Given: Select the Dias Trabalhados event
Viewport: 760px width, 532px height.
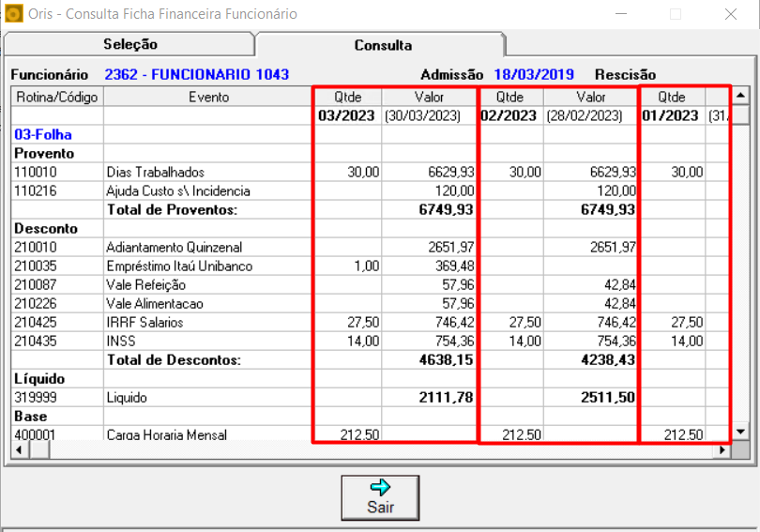Looking at the screenshot, I should click(x=156, y=172).
